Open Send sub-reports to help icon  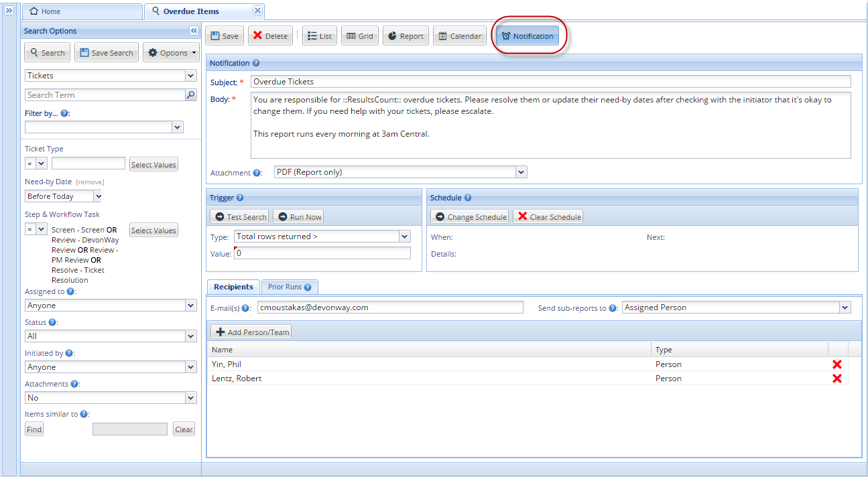613,308
